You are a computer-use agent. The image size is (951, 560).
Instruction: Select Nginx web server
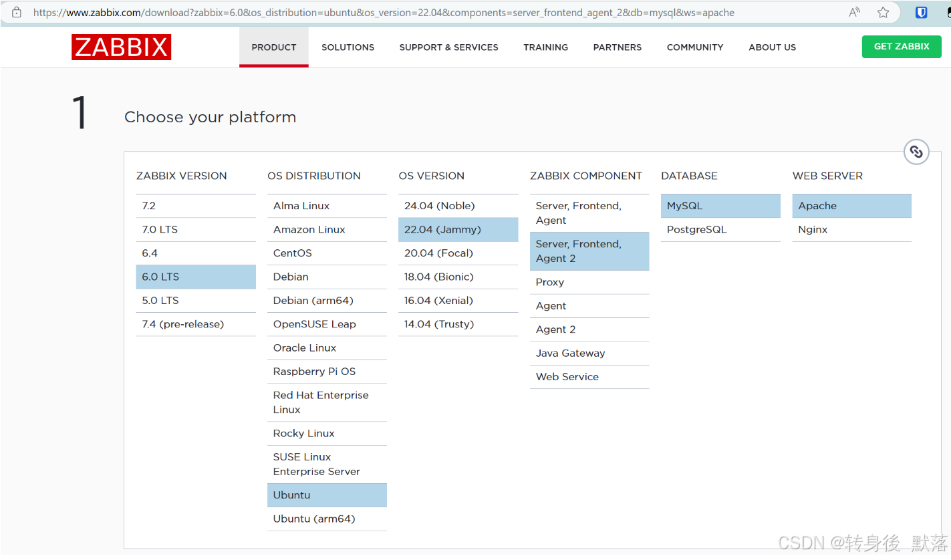click(852, 229)
